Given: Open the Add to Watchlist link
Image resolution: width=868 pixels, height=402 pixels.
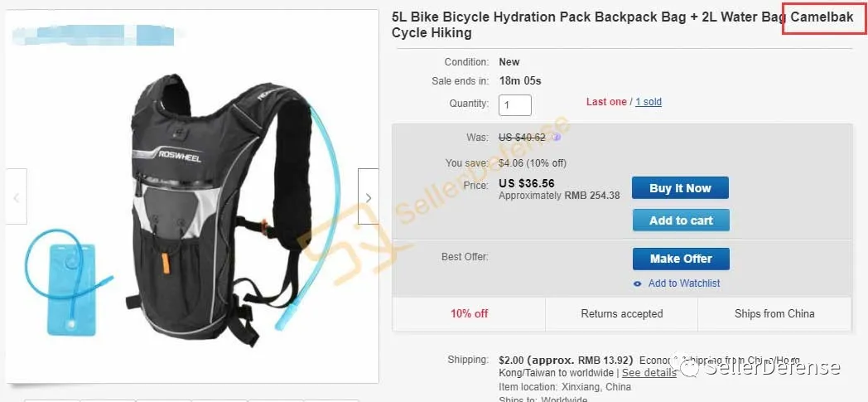Looking at the screenshot, I should [684, 283].
